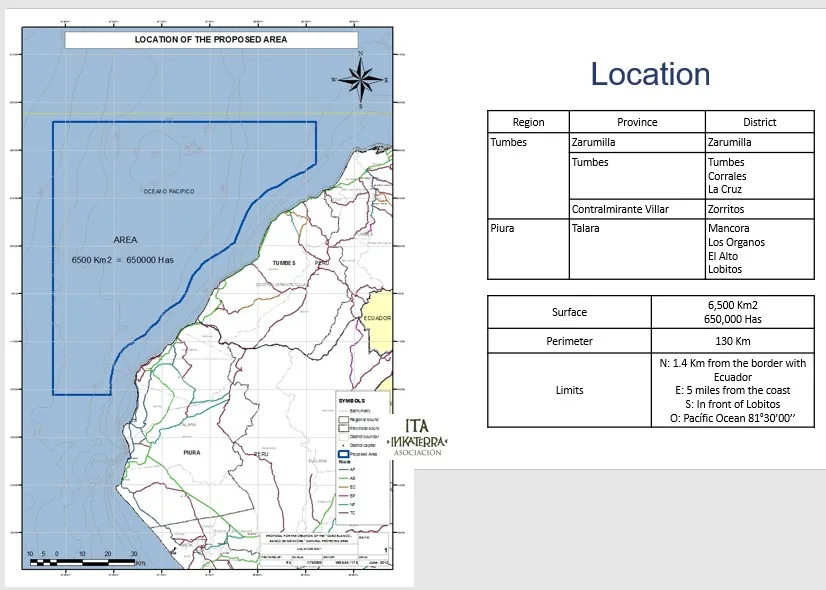Click the La Cruz district text

724,189
